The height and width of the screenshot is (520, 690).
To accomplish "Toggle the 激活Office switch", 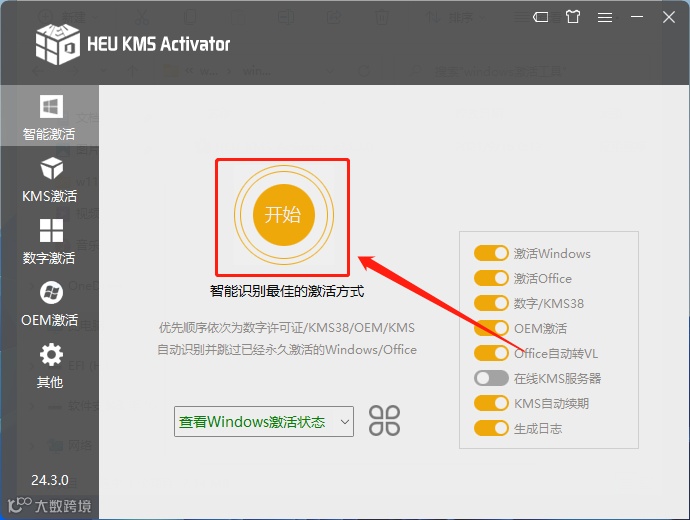I will (491, 278).
